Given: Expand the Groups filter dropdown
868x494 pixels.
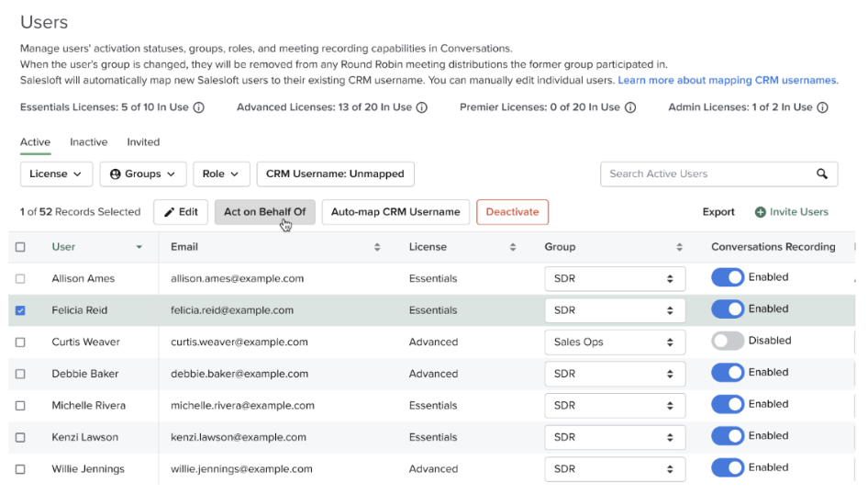Looking at the screenshot, I should (142, 174).
